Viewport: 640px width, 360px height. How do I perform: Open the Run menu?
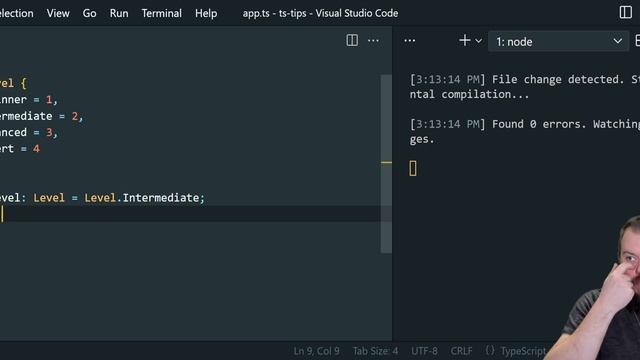tap(119, 13)
